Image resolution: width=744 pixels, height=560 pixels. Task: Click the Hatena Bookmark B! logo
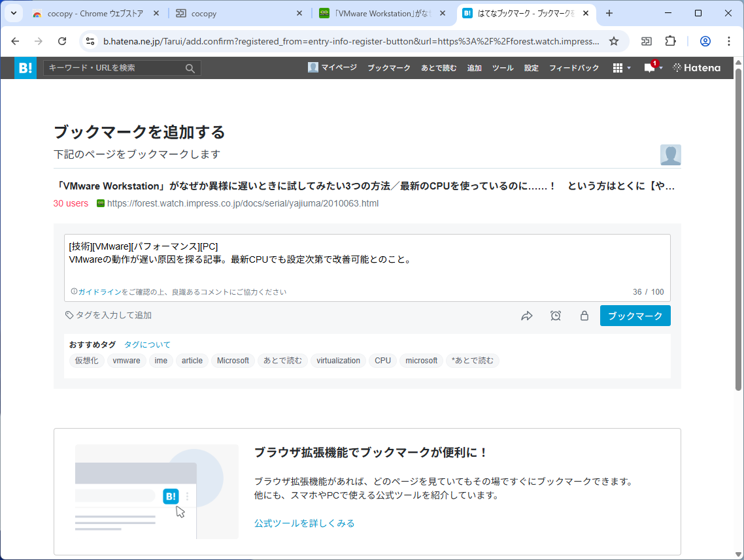(25, 67)
